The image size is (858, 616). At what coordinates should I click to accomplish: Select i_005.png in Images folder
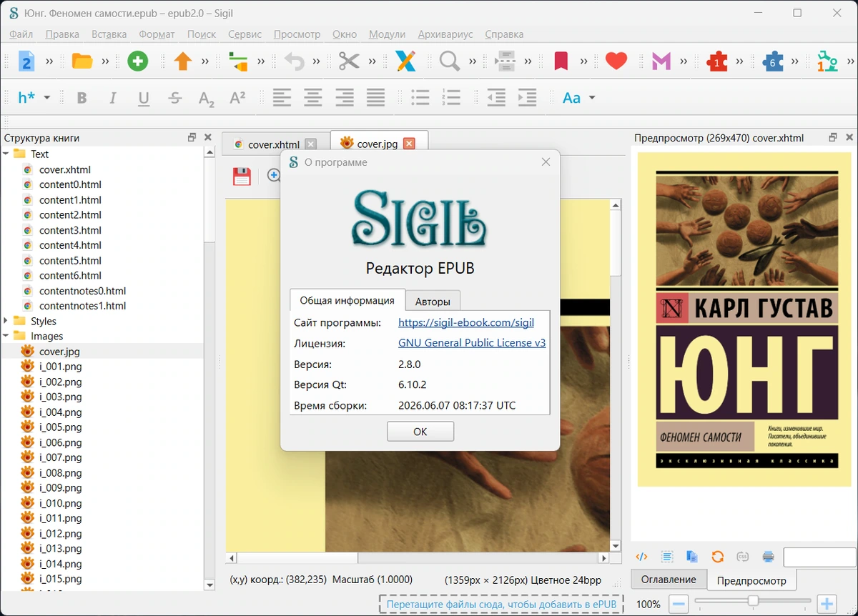61,427
